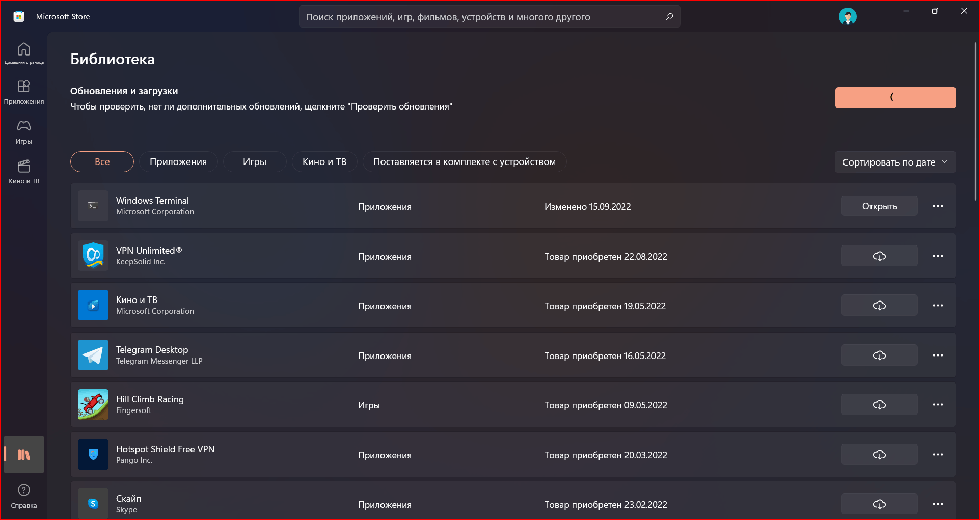Image resolution: width=980 pixels, height=520 pixels.
Task: Open more options for Кино и ТВ row
Action: coord(938,305)
